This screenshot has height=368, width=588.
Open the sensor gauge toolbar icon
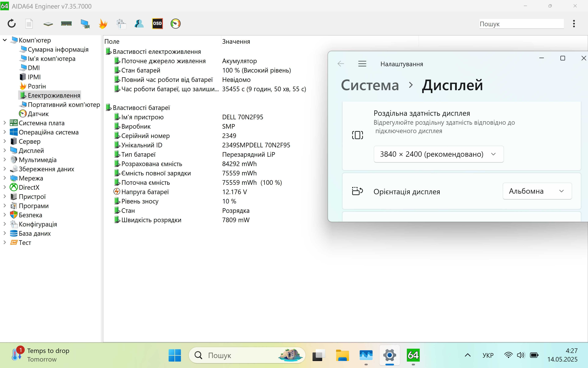coord(175,24)
